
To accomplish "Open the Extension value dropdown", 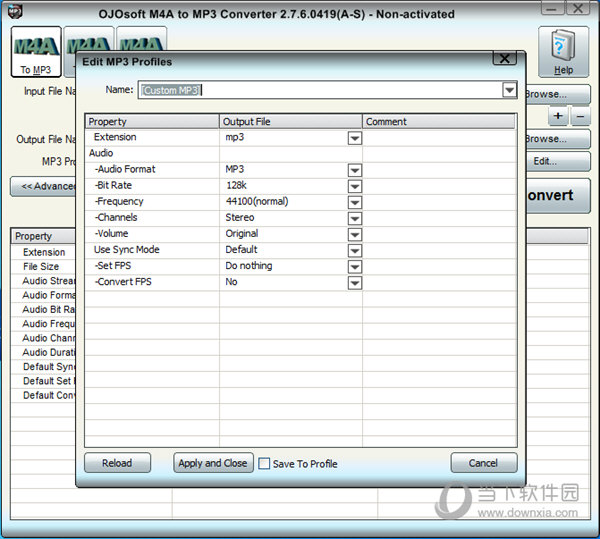I will [x=355, y=138].
